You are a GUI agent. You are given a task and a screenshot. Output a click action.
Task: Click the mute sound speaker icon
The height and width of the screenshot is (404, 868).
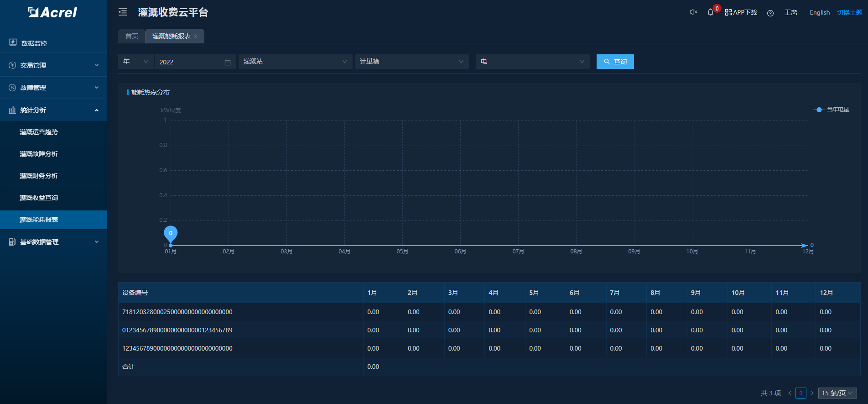click(693, 12)
